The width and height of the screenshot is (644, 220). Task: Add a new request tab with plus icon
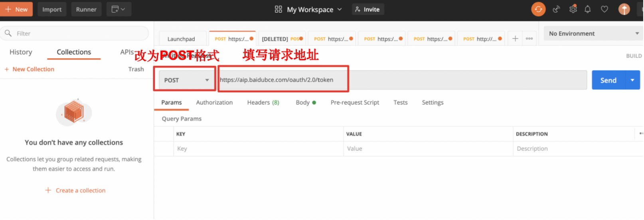(516, 39)
